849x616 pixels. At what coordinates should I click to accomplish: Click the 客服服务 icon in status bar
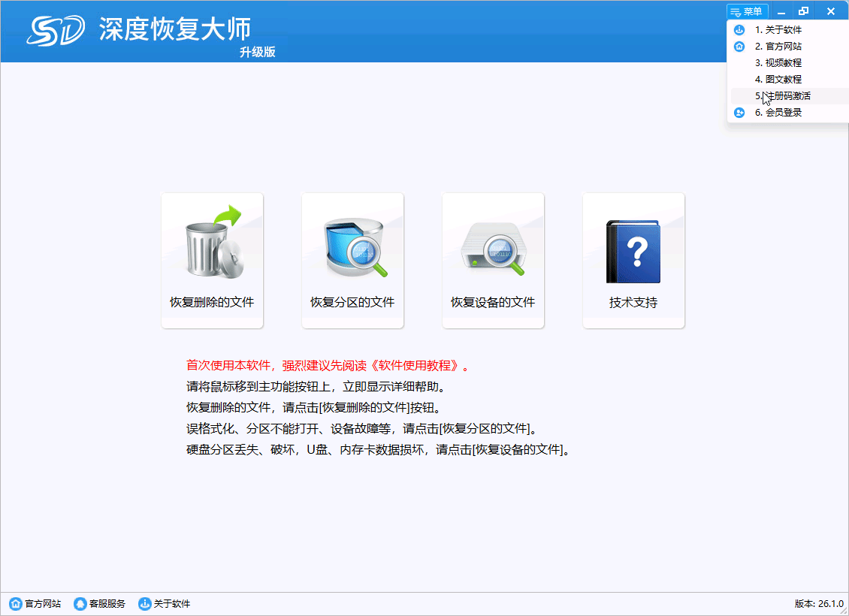point(100,604)
